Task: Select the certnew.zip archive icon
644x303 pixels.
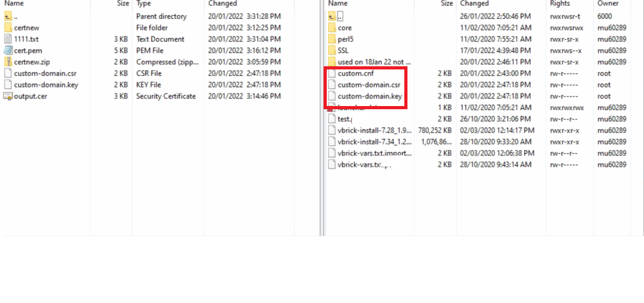Action: pos(8,62)
